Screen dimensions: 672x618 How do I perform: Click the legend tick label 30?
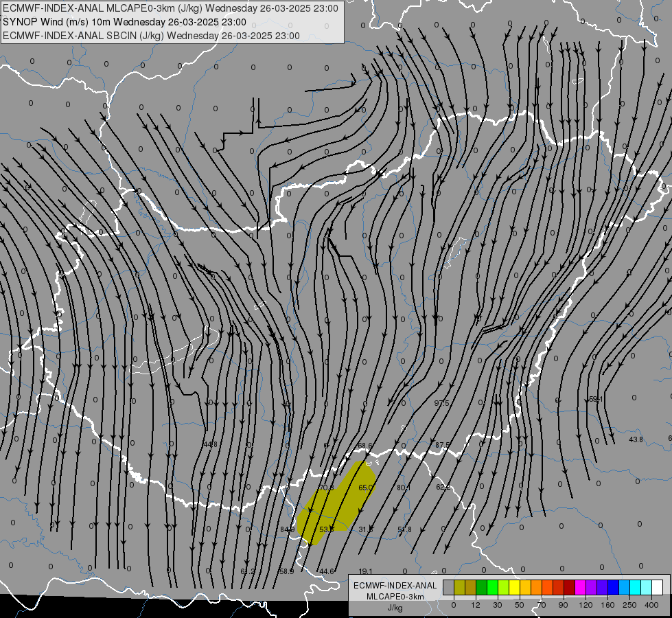coord(498,605)
